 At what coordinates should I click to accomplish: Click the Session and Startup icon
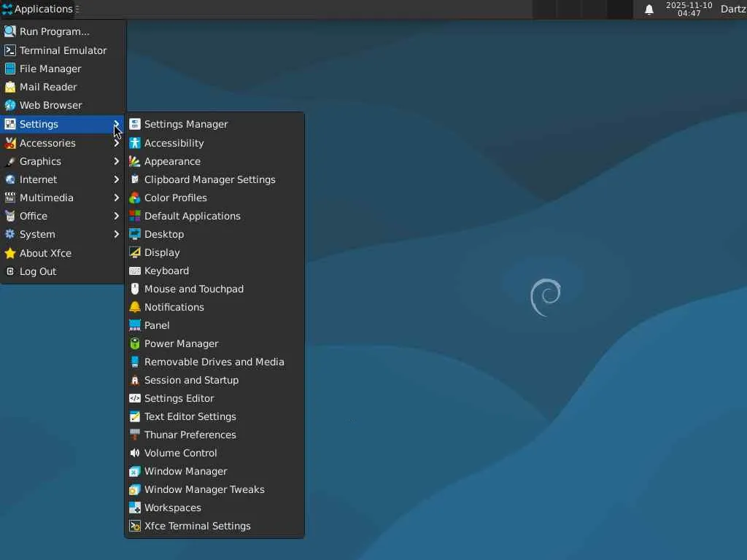coord(135,380)
